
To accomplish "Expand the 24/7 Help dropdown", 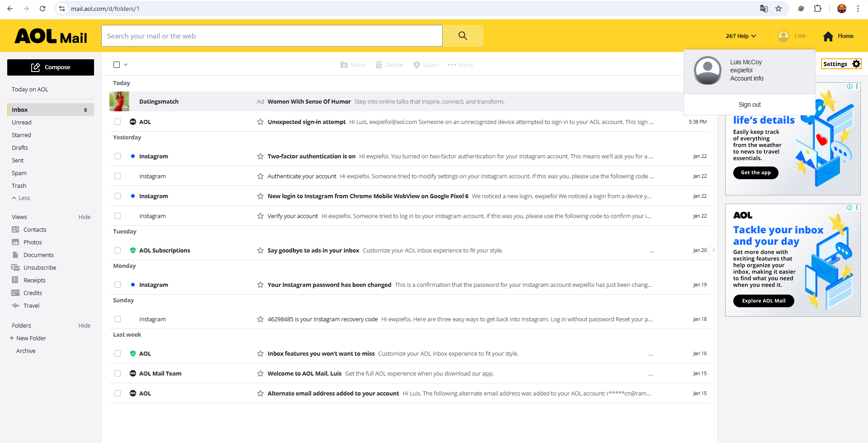I will (741, 36).
